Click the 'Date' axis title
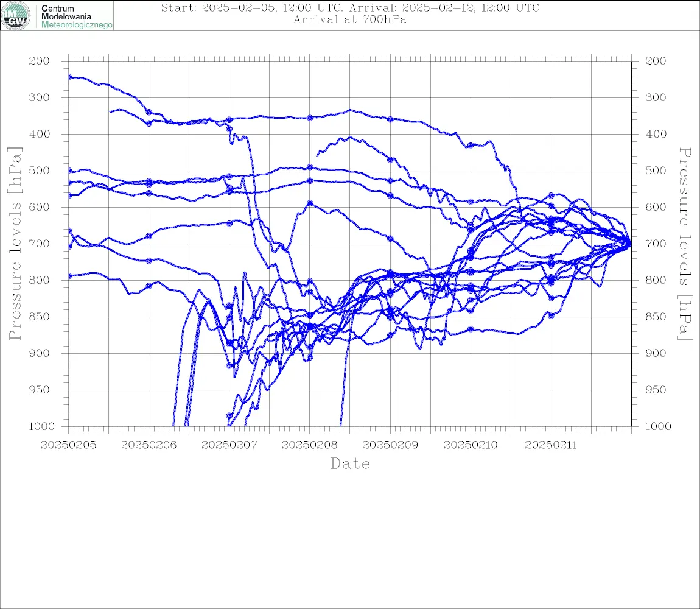The image size is (700, 609). click(350, 463)
